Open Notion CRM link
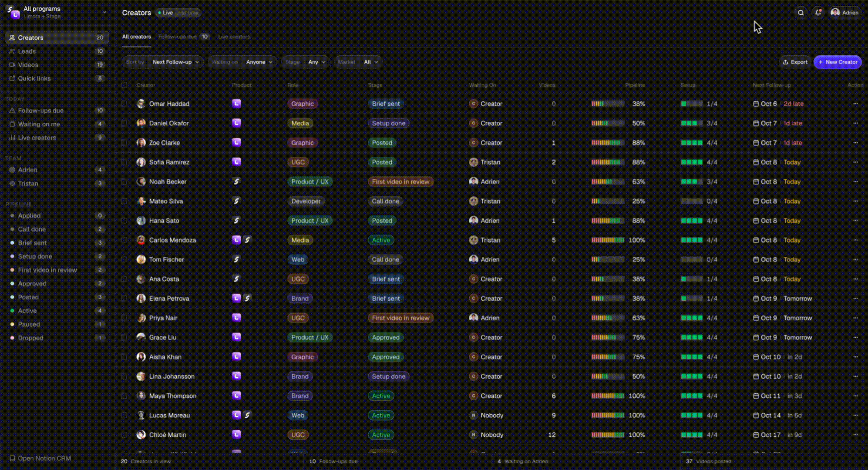 40,458
